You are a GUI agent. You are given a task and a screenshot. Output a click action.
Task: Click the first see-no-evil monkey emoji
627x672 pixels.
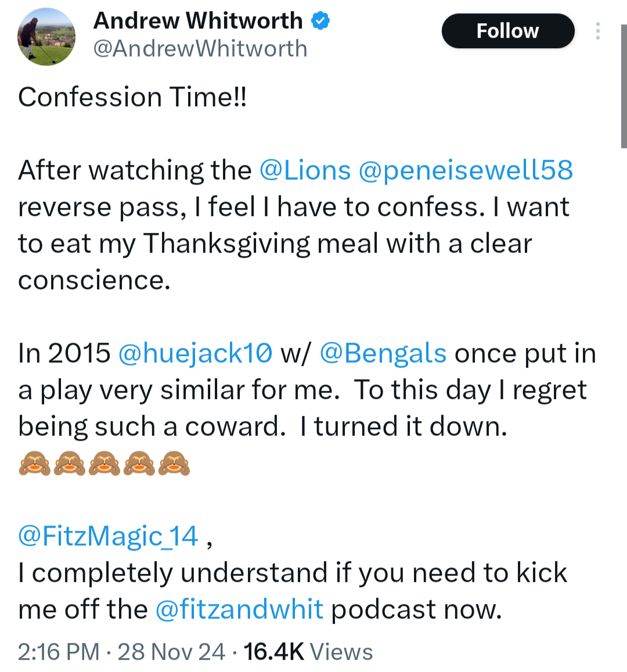click(x=34, y=463)
